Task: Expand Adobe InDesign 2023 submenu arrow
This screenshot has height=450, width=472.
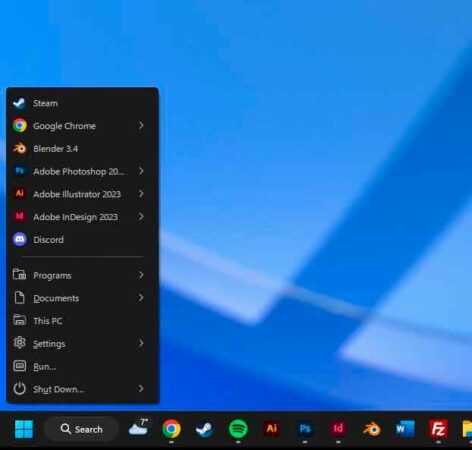Action: coord(141,217)
